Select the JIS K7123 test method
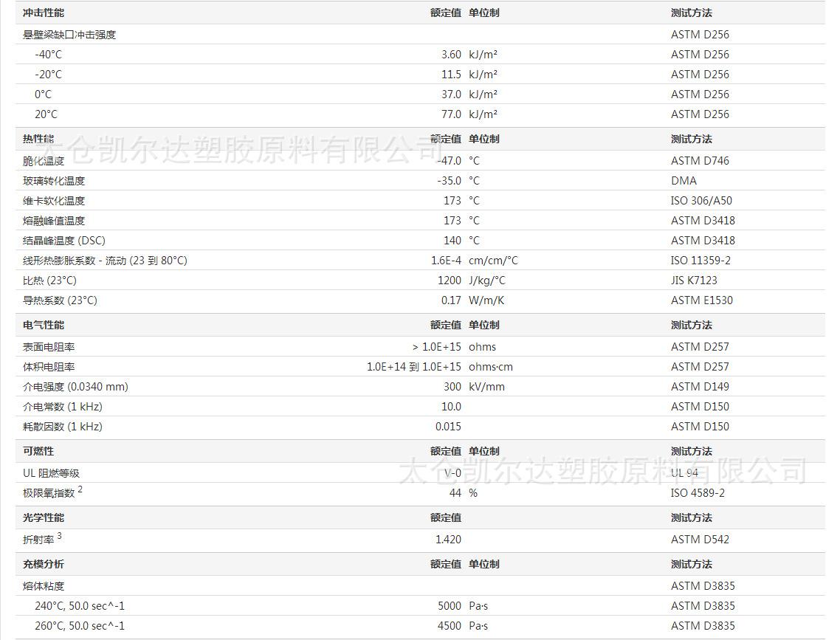 point(694,281)
